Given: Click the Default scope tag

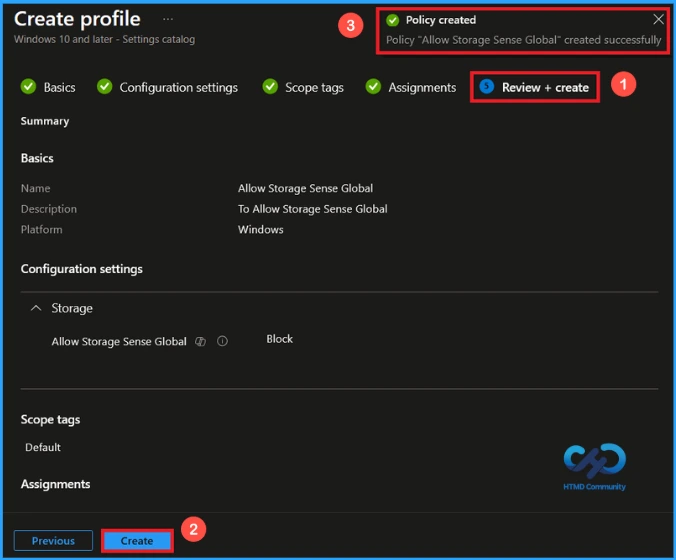Looking at the screenshot, I should coord(43,447).
